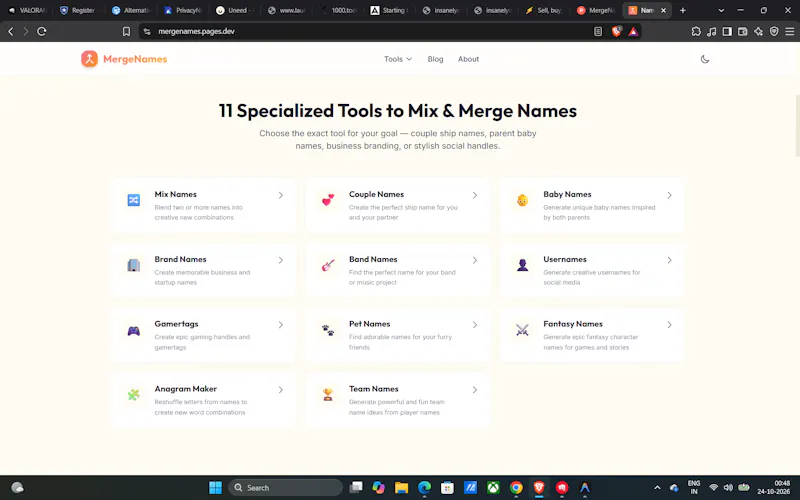800x500 pixels.
Task: Open Mix Names via its chevron
Action: (x=281, y=195)
